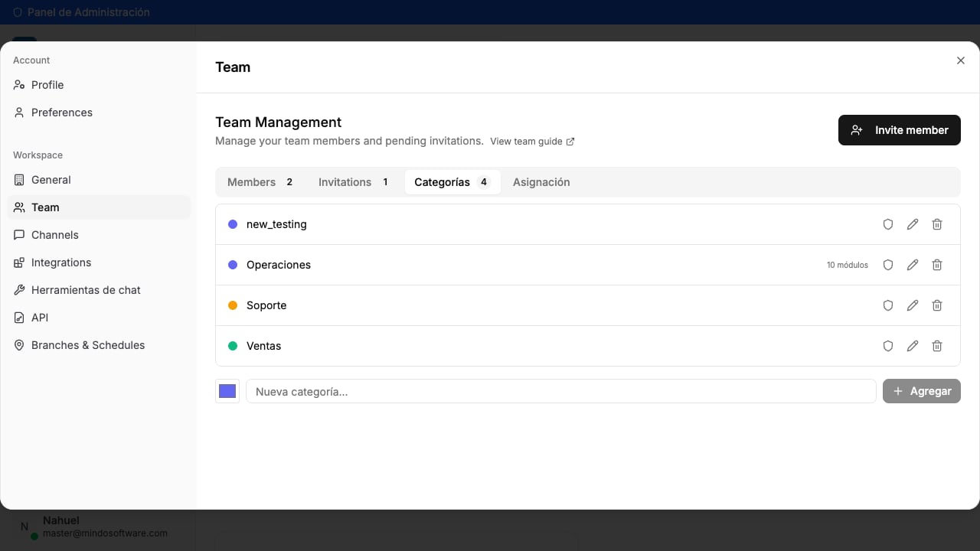Select Team in the sidebar
This screenshot has height=551, width=980.
(x=99, y=207)
